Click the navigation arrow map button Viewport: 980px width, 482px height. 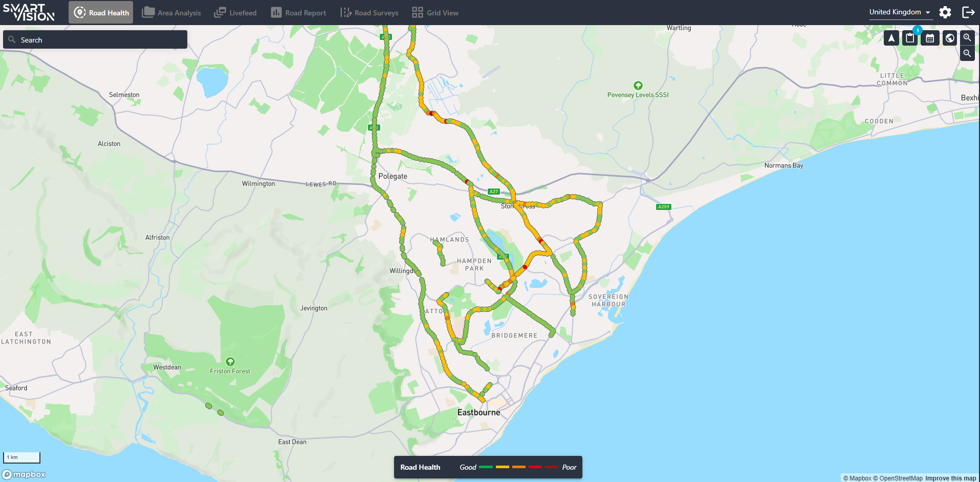click(891, 38)
